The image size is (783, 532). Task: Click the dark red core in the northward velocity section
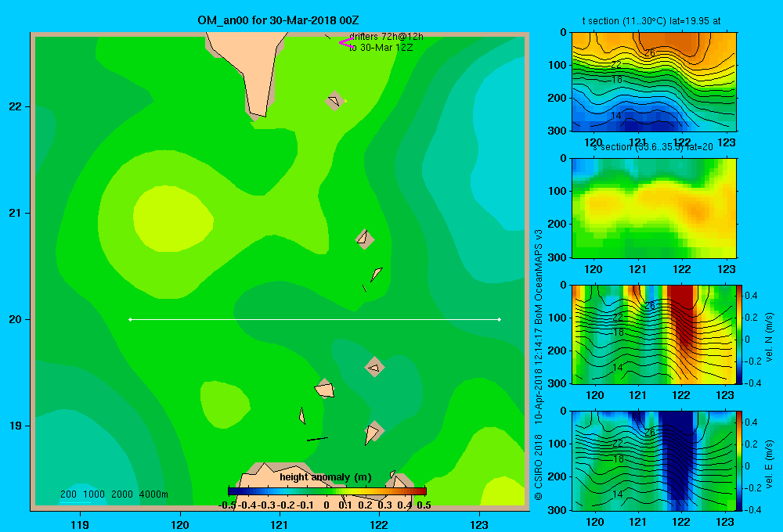coord(683,315)
